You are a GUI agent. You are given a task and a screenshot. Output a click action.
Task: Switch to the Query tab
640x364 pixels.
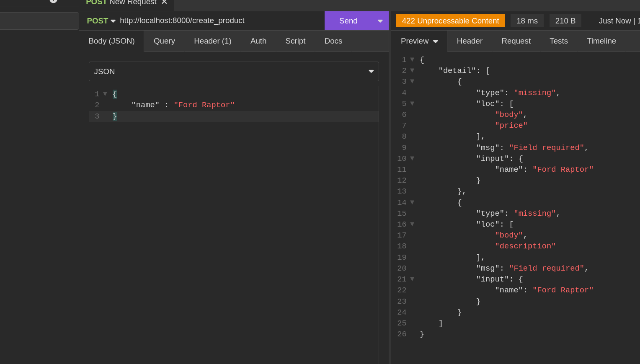[164, 41]
